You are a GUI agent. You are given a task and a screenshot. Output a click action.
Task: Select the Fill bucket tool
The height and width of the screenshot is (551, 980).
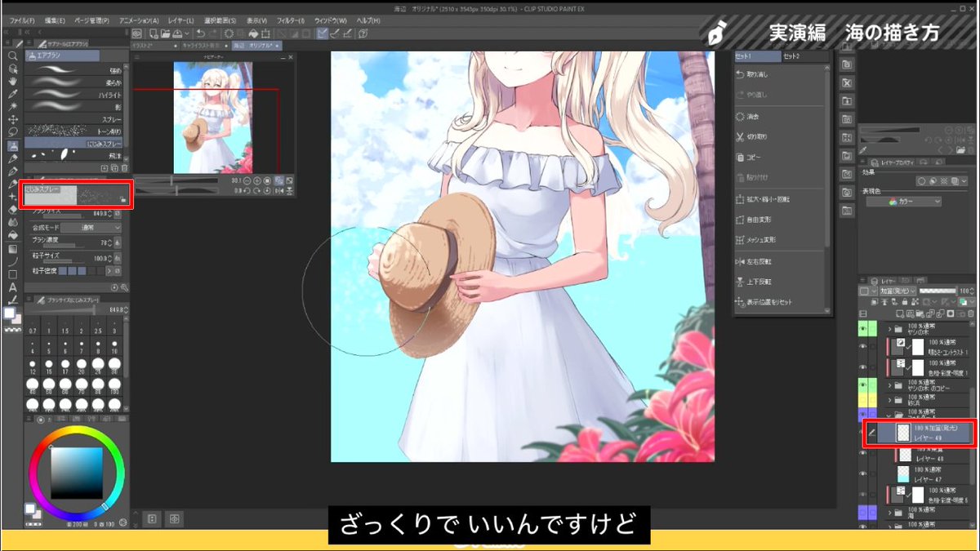pyautogui.click(x=13, y=236)
